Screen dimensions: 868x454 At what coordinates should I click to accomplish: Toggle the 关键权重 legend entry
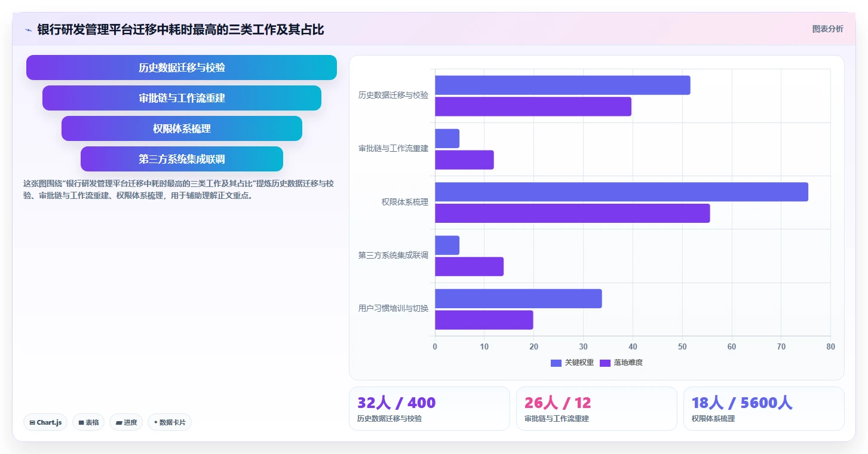pyautogui.click(x=572, y=363)
